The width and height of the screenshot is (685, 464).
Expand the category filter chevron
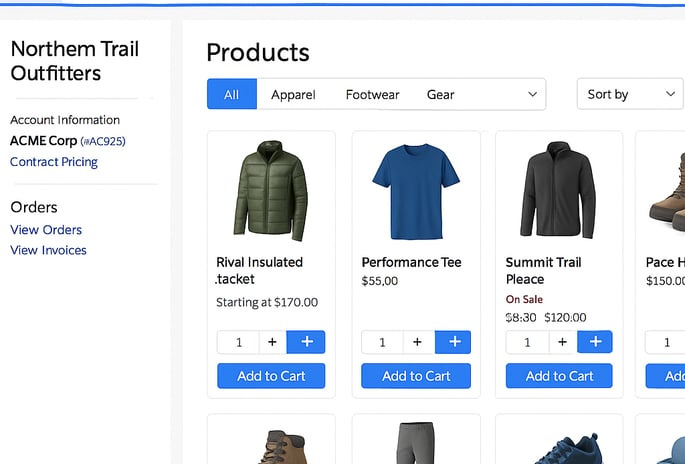pos(532,94)
